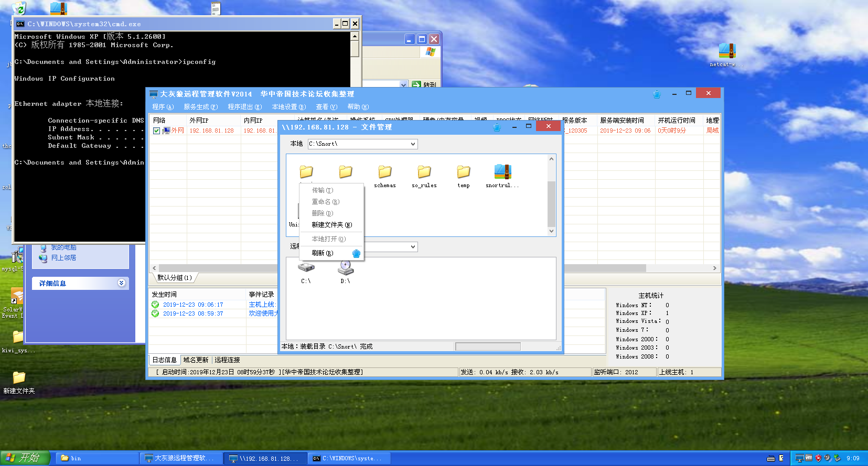
Task: Click the cmd window vertical scrollbar thumb
Action: pyautogui.click(x=355, y=49)
